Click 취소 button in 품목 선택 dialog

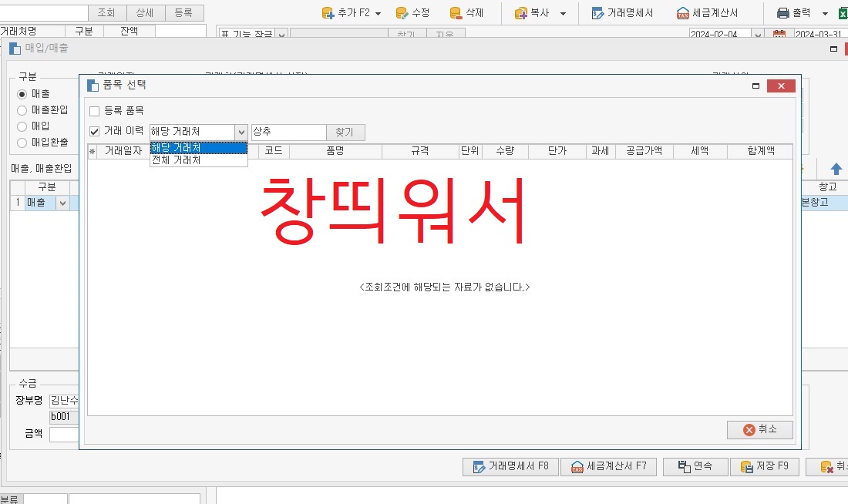759,430
